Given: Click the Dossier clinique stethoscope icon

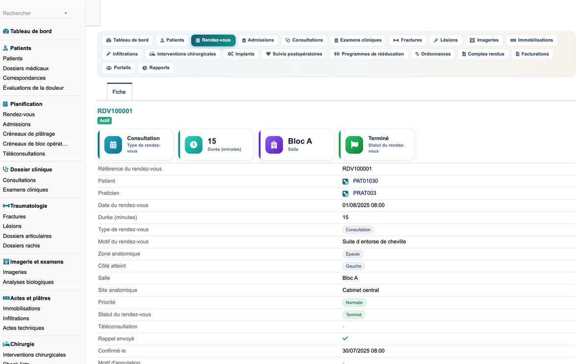Looking at the screenshot, I should pos(6,170).
